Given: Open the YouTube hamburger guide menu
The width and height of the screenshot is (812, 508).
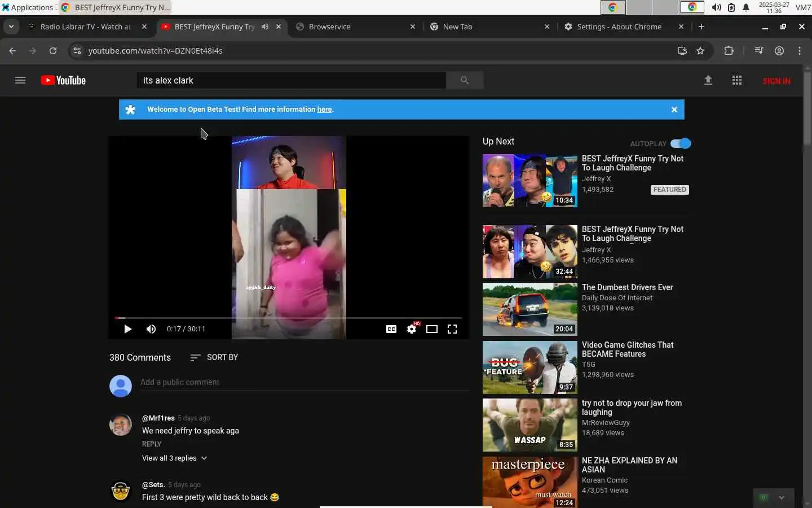Looking at the screenshot, I should pos(20,80).
